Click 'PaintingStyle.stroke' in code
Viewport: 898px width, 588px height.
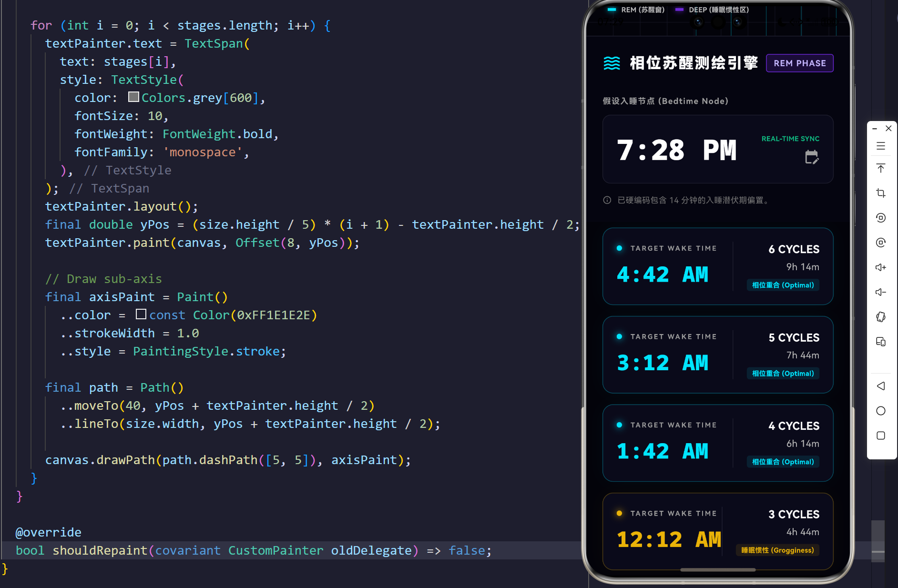click(x=206, y=351)
